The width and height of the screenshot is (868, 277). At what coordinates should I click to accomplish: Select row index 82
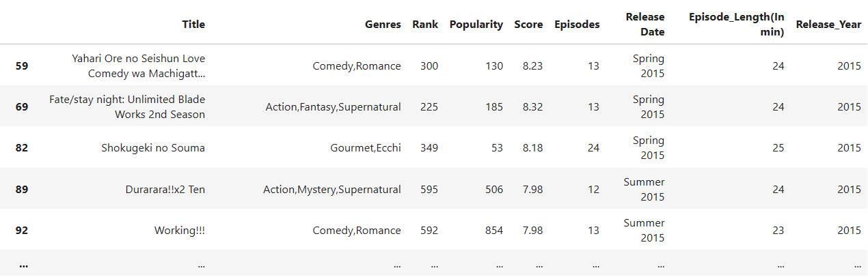click(21, 148)
